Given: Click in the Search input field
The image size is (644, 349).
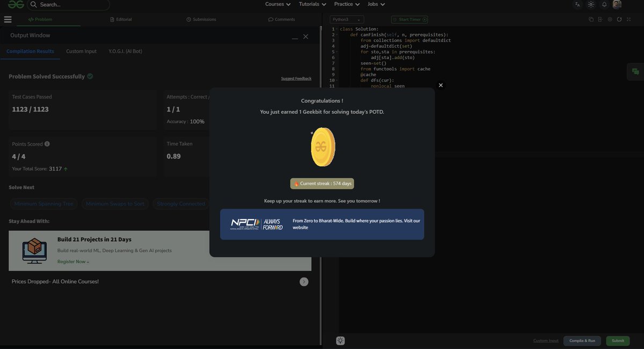Looking at the screenshot, I should pyautogui.click(x=68, y=4).
